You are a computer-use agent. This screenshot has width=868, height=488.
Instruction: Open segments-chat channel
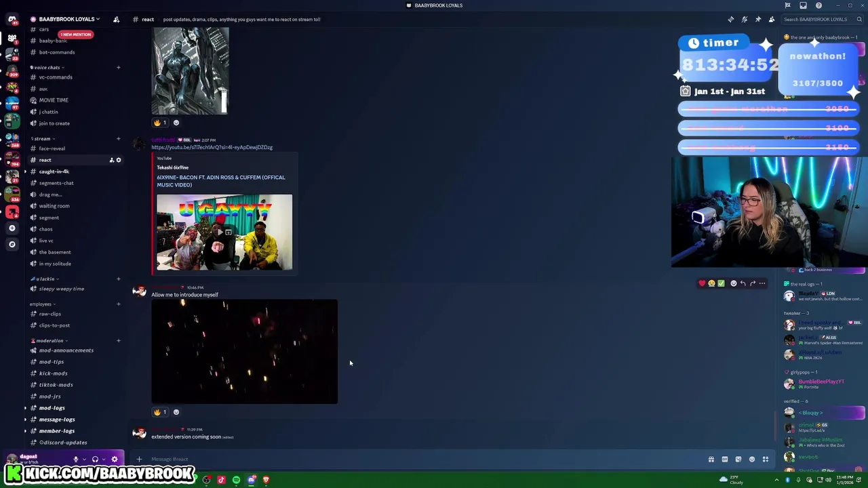pos(56,183)
